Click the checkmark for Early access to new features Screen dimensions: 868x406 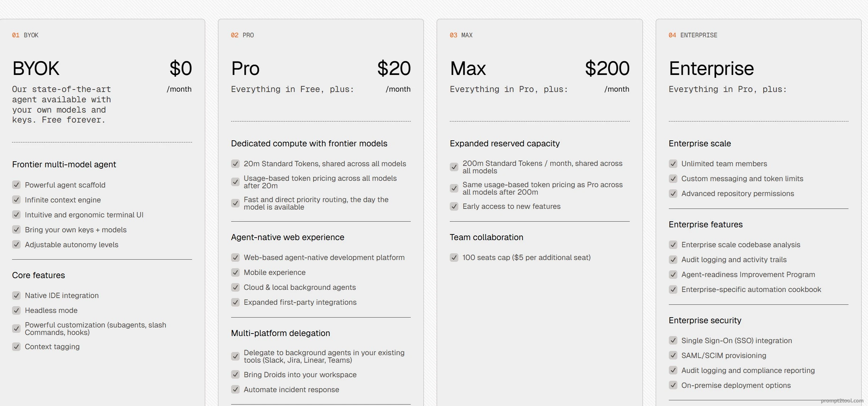pyautogui.click(x=454, y=206)
